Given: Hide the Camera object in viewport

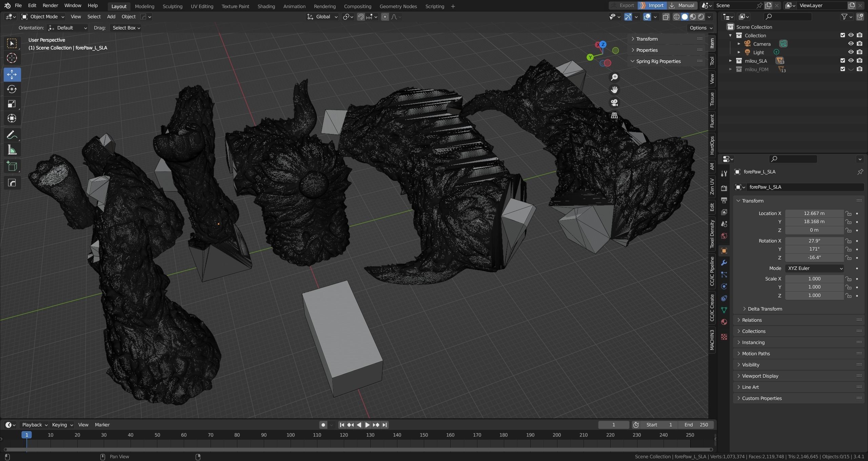Looking at the screenshot, I should click(851, 44).
